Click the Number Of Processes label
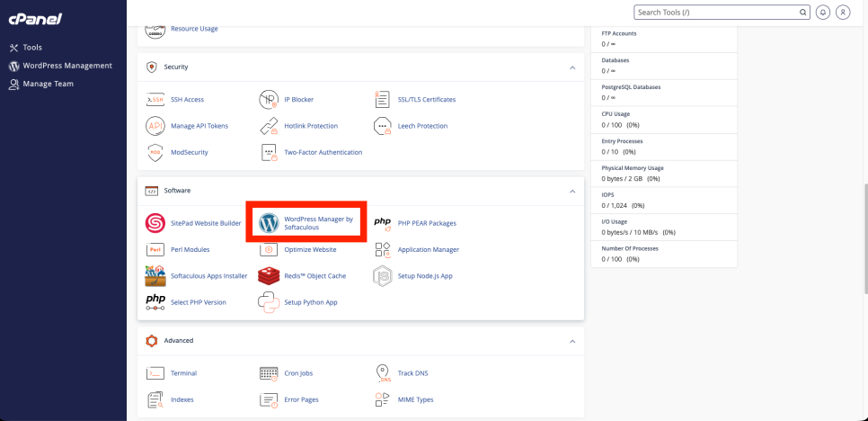868x421 pixels. coord(630,248)
